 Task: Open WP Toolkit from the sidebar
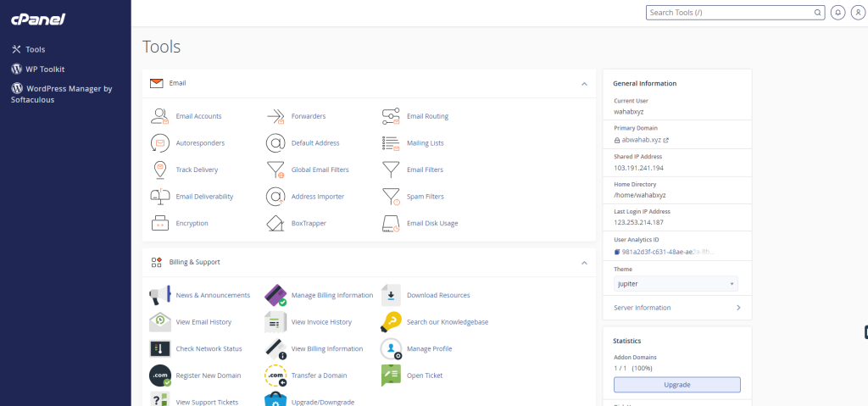tap(45, 69)
